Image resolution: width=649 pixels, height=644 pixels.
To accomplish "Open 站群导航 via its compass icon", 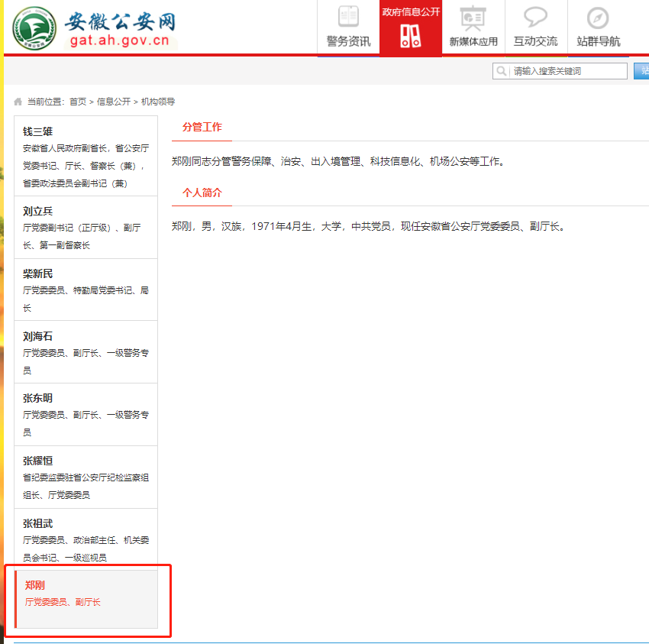I will pyautogui.click(x=598, y=19).
